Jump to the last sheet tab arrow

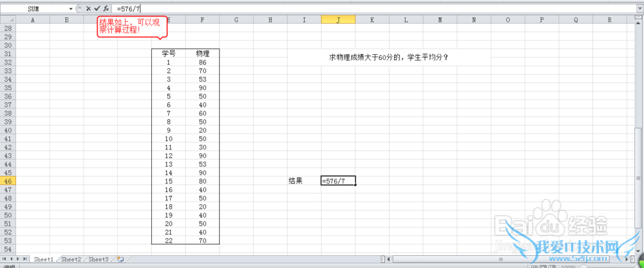pos(25,259)
